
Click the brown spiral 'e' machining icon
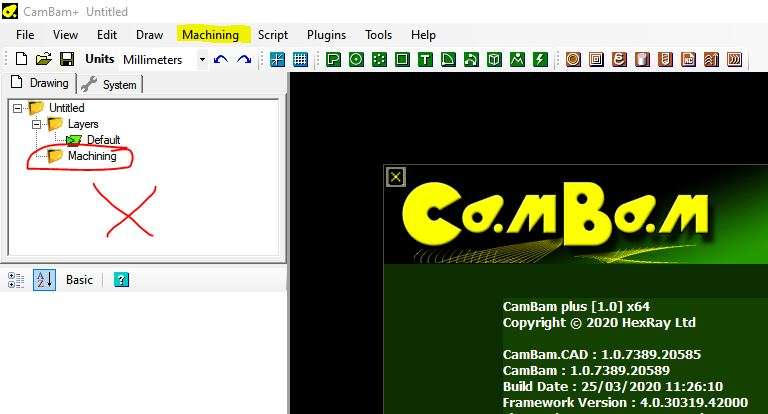coord(619,60)
